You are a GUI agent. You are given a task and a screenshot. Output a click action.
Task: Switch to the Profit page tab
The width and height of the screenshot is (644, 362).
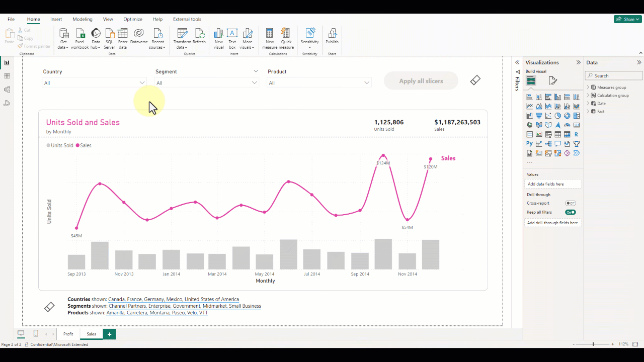pos(68,334)
